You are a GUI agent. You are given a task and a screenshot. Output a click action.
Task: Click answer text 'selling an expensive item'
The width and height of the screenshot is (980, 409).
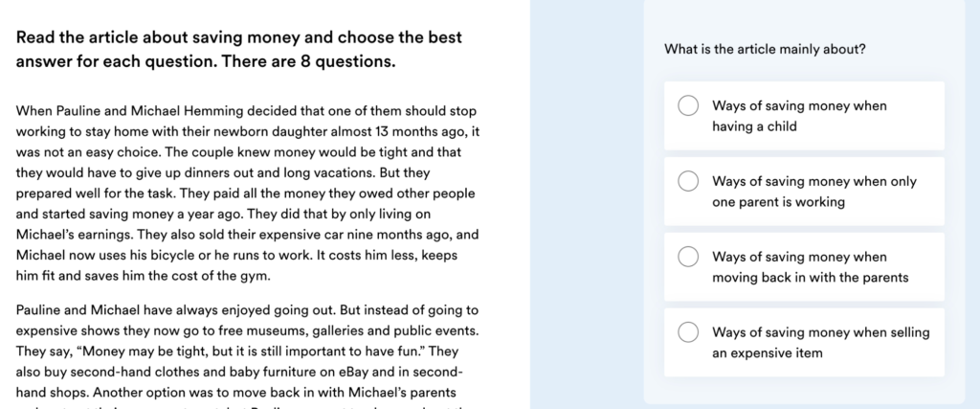coord(820,343)
